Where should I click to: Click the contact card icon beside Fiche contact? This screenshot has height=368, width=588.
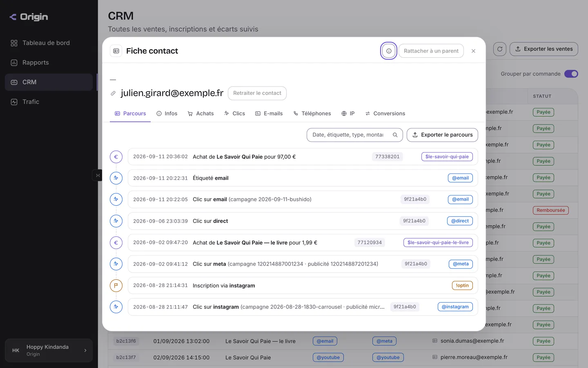tap(116, 51)
